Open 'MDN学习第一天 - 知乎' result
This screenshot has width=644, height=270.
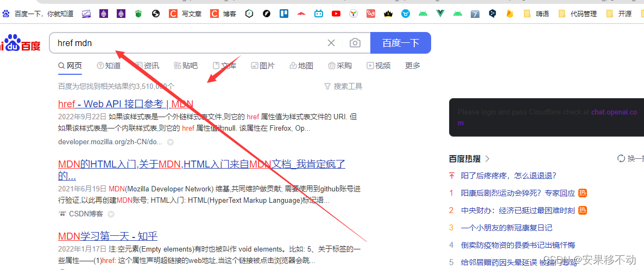point(108,236)
